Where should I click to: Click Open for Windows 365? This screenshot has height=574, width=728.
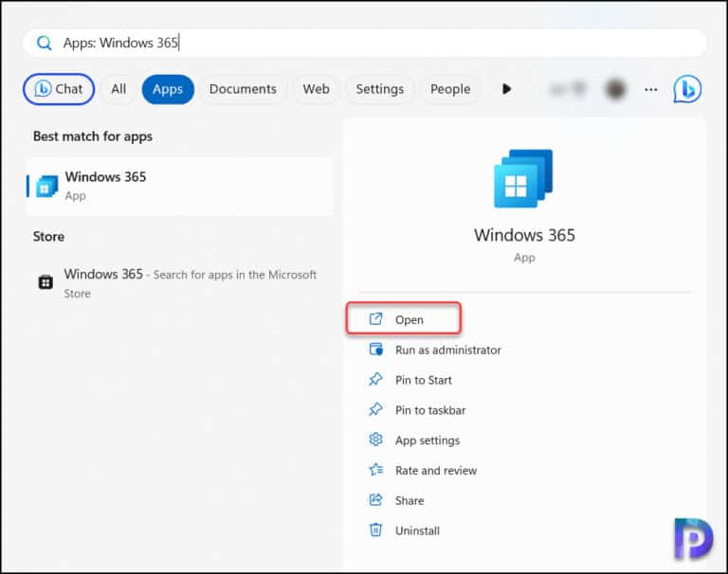click(x=404, y=319)
